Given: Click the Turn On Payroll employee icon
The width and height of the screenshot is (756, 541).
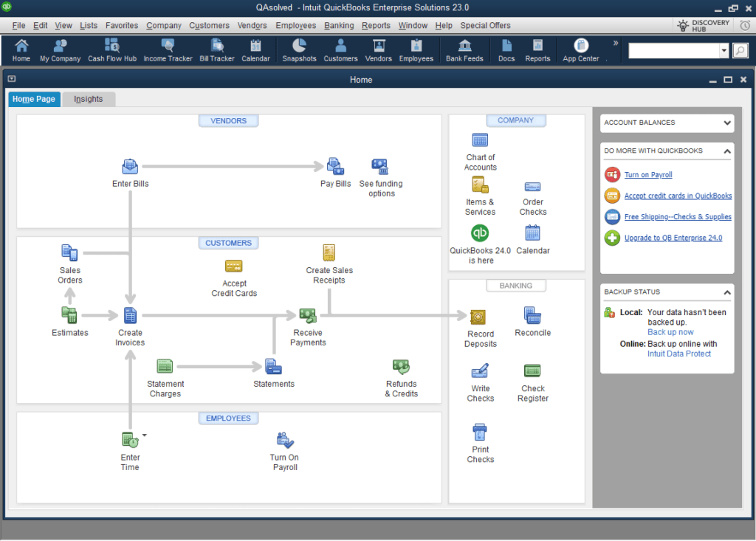Looking at the screenshot, I should click(x=284, y=438).
